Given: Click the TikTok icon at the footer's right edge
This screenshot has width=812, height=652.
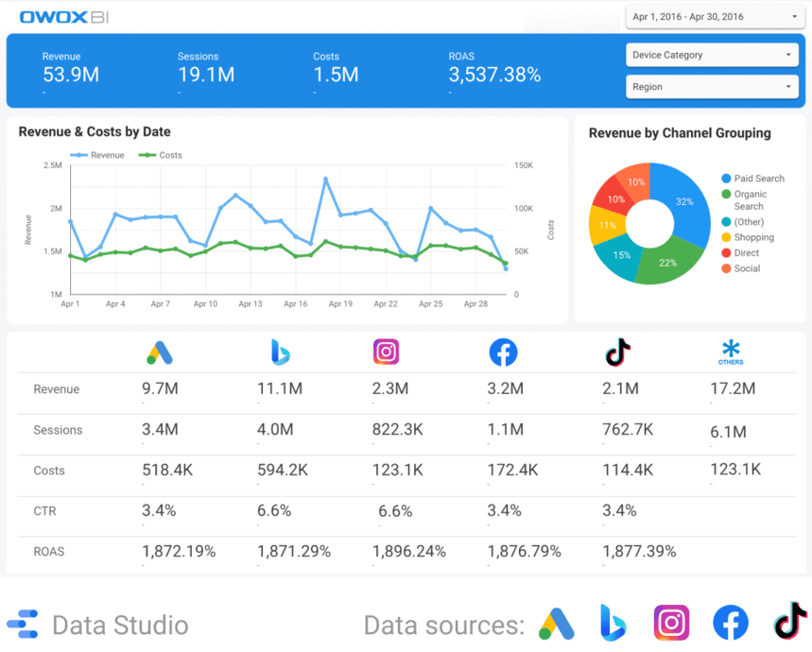Looking at the screenshot, I should click(x=789, y=623).
